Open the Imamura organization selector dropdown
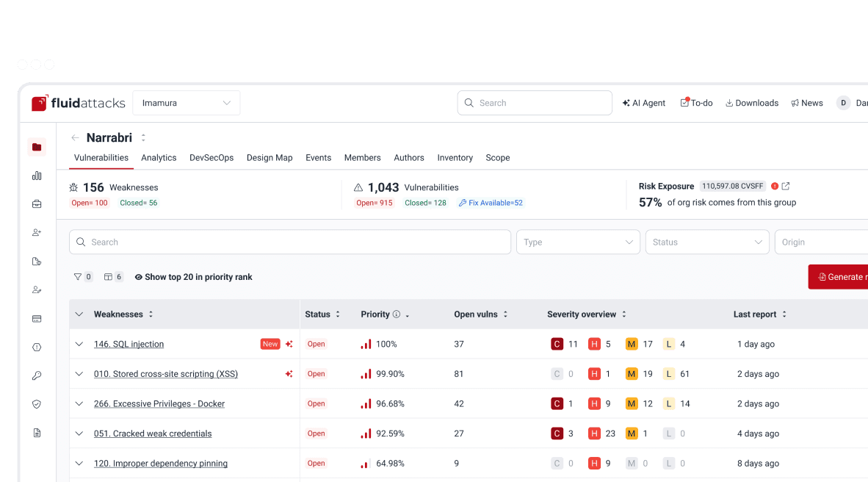This screenshot has width=868, height=482. [x=186, y=103]
